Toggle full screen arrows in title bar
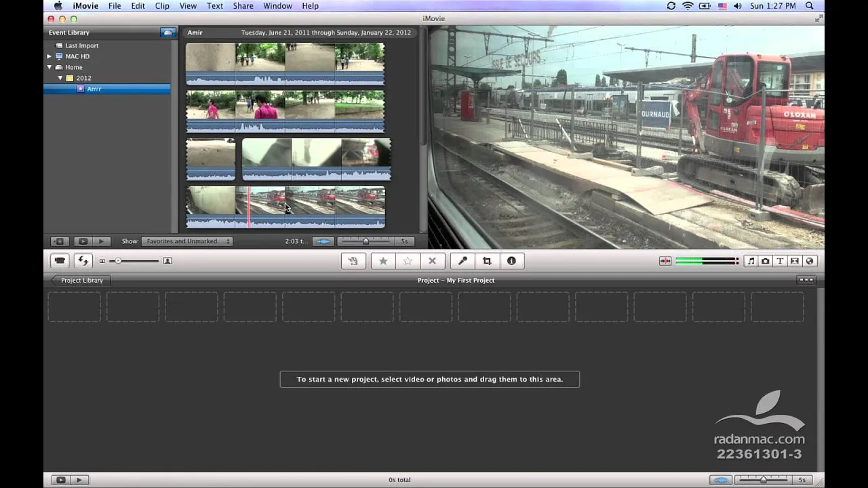Image resolution: width=868 pixels, height=488 pixels. click(818, 19)
